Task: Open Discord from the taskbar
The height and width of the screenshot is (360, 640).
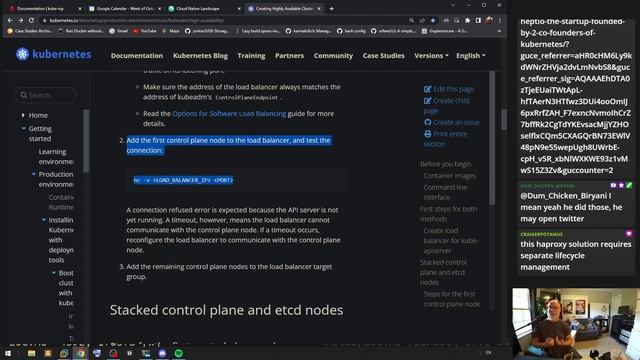Action: (162, 353)
